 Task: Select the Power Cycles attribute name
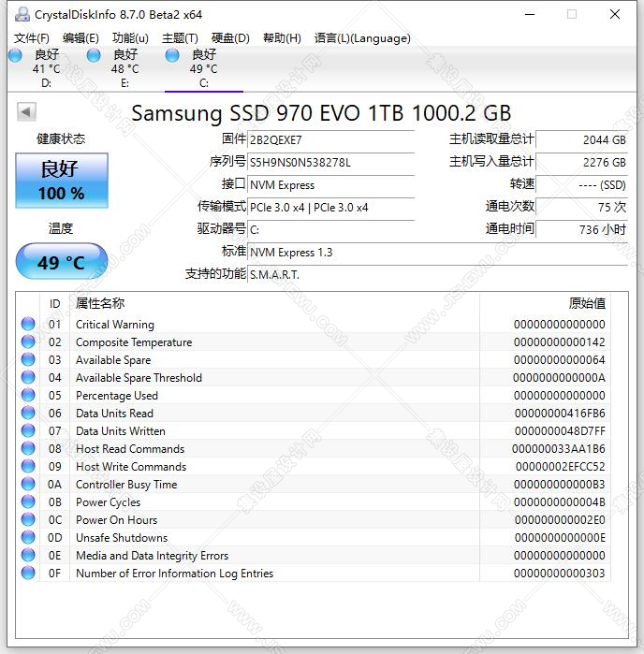(108, 502)
